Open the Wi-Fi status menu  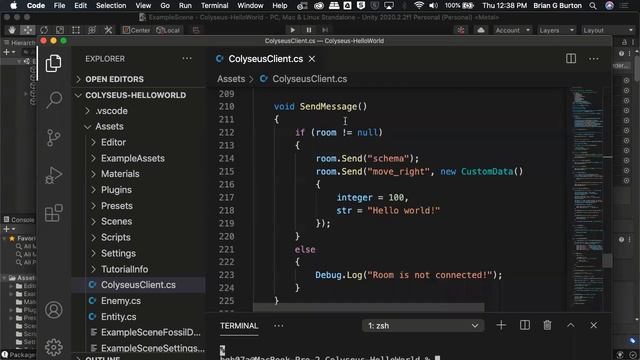coord(418,5)
